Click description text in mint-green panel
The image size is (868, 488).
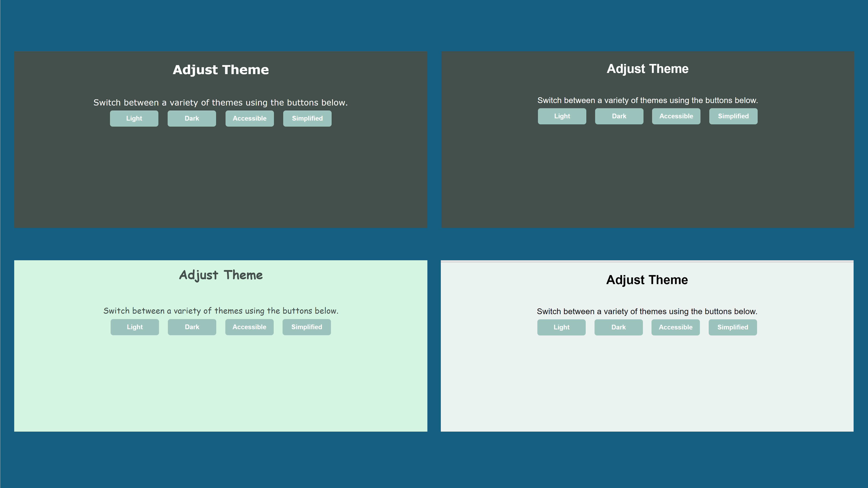221,311
